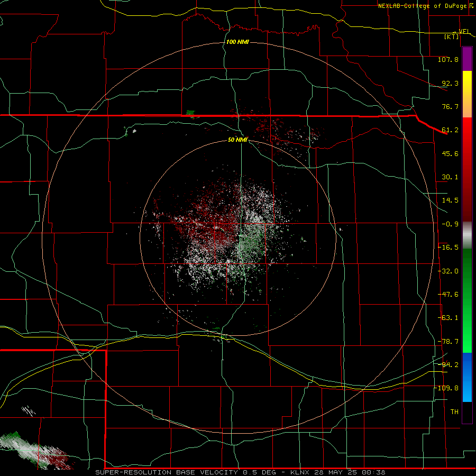
Task: Click the purple segment of the velocity scale
Action: click(467, 59)
